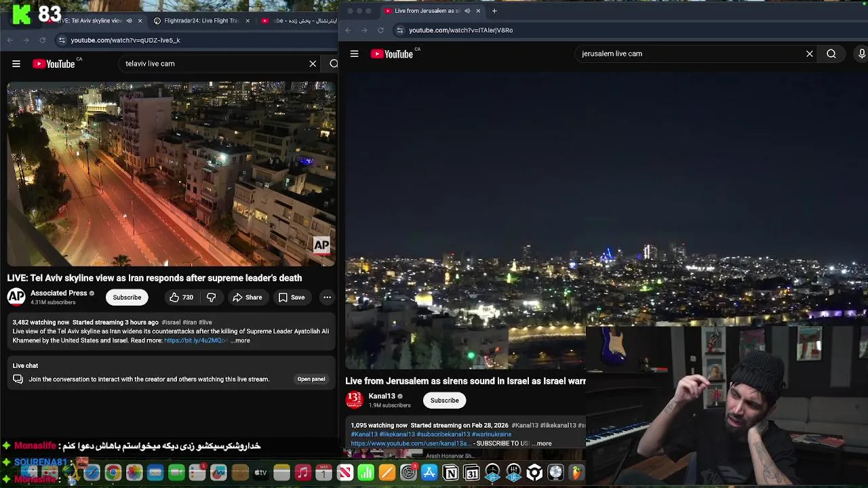The width and height of the screenshot is (868, 488).
Task: Open Kanal13 youtube.com/user link in description
Action: click(x=410, y=443)
